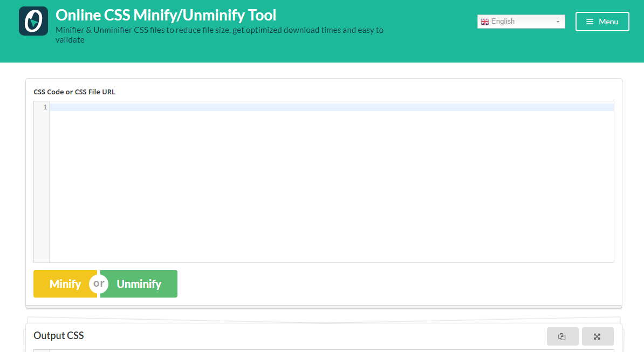Open the English language dropdown
The width and height of the screenshot is (644, 352).
point(521,22)
